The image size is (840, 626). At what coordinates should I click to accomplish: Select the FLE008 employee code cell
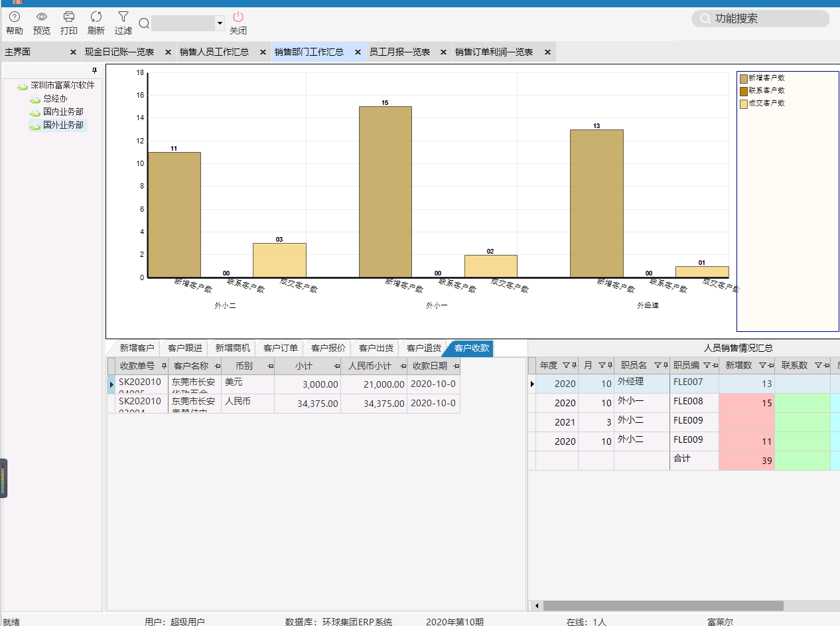[694, 403]
